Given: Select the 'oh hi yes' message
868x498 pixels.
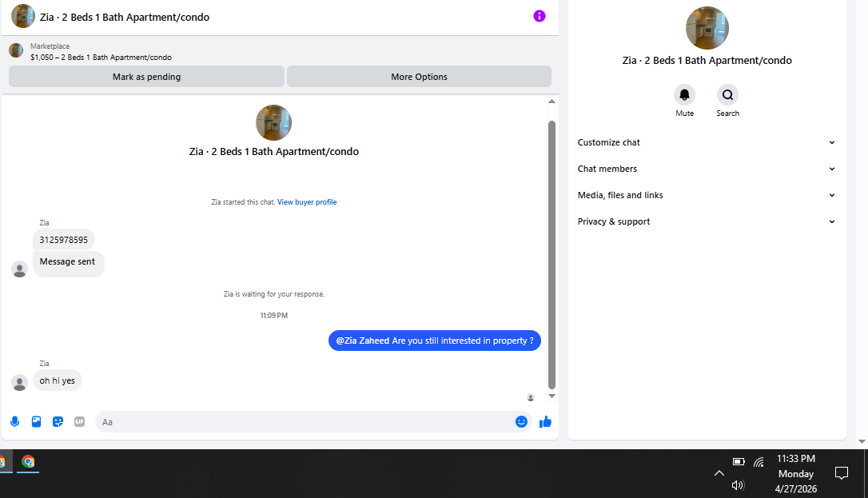Looking at the screenshot, I should 57,380.
